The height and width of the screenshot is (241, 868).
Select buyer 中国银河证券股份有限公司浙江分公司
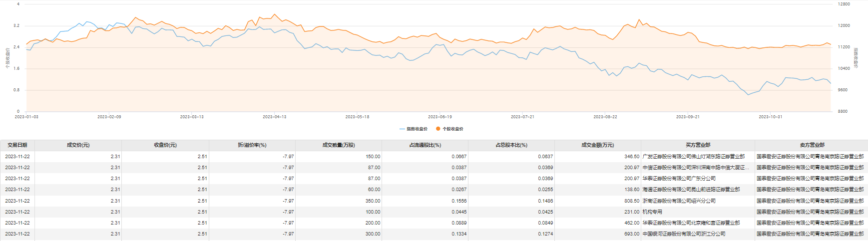pyautogui.click(x=684, y=234)
